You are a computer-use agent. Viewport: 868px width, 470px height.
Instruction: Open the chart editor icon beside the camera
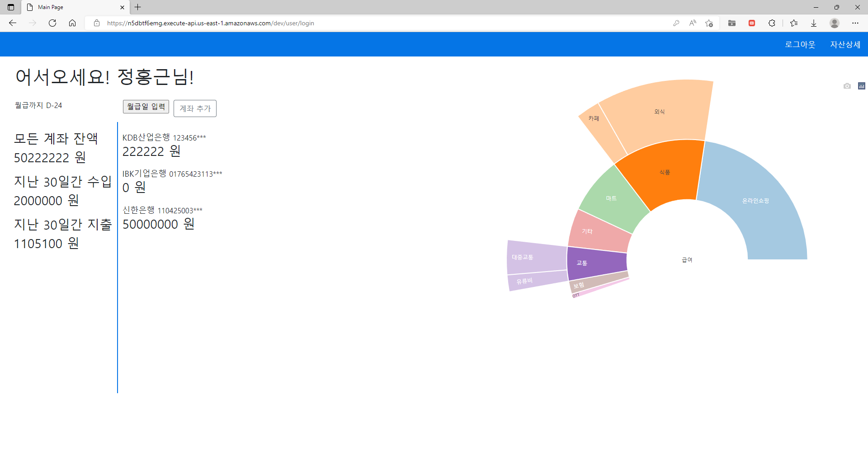pos(862,85)
